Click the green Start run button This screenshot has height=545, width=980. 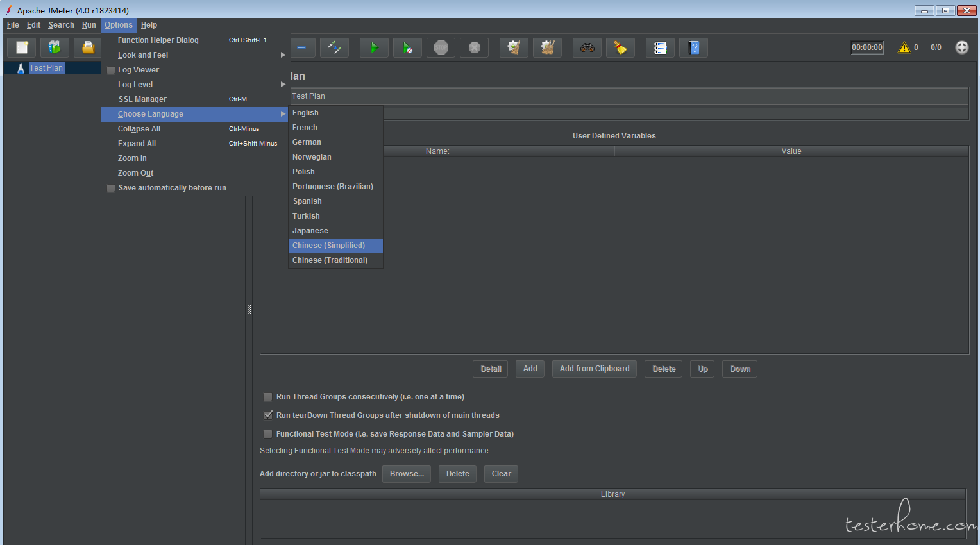374,47
